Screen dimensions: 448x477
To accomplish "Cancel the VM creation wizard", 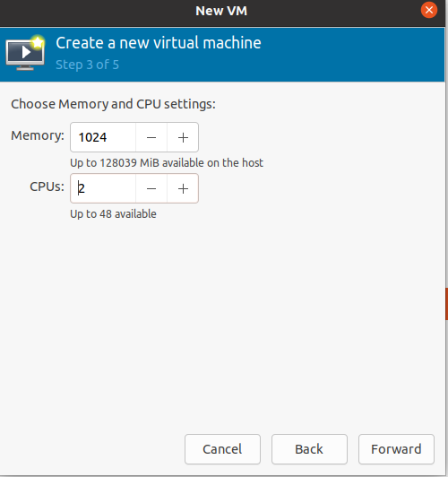I will [x=222, y=449].
